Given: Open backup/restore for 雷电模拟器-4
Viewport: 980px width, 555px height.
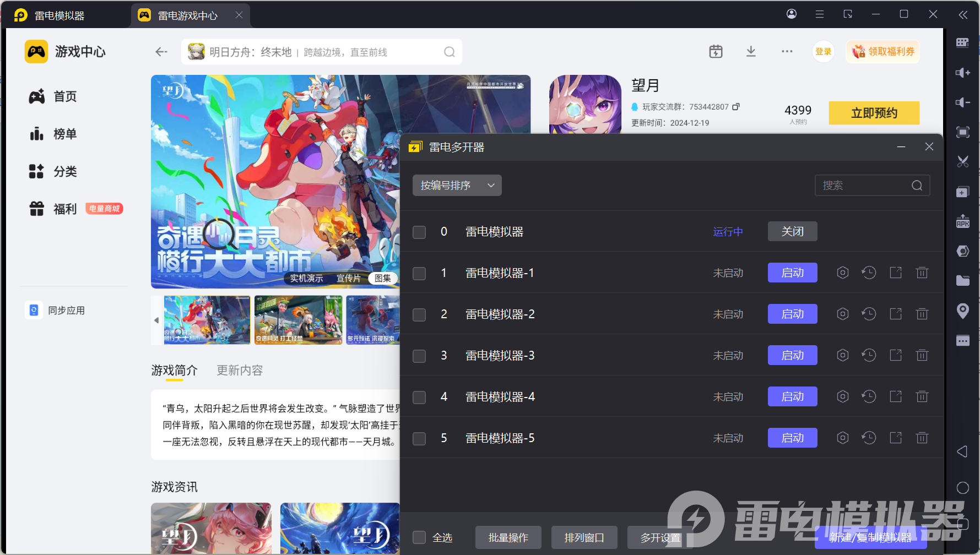Looking at the screenshot, I should tap(869, 396).
